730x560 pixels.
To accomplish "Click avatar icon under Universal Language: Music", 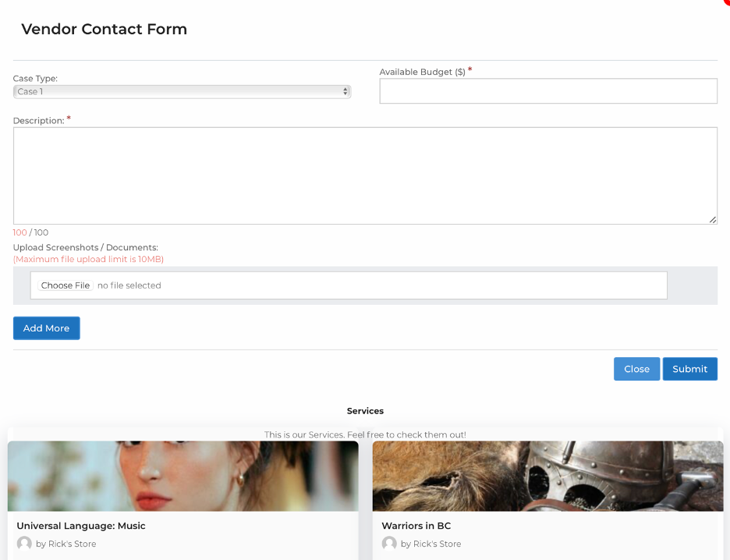I will point(24,544).
